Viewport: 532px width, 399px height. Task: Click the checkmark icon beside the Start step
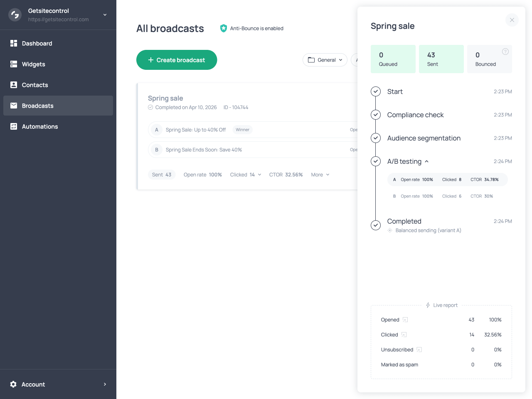coord(376,91)
